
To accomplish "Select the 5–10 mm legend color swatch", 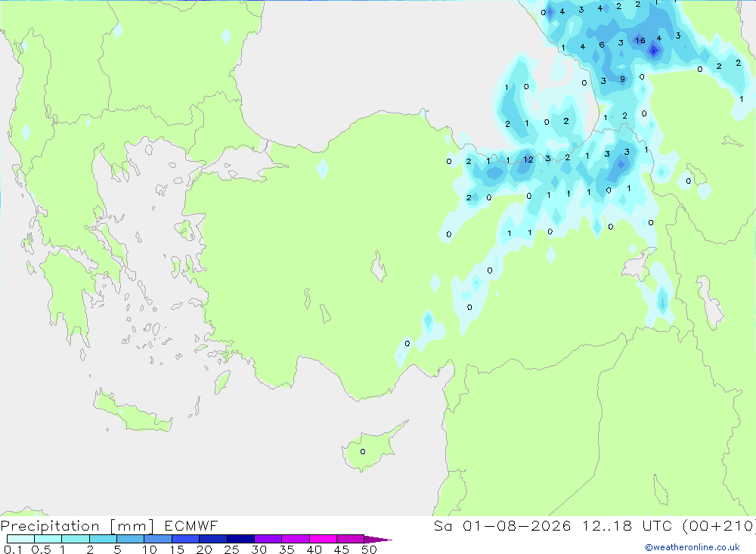I will (x=131, y=539).
